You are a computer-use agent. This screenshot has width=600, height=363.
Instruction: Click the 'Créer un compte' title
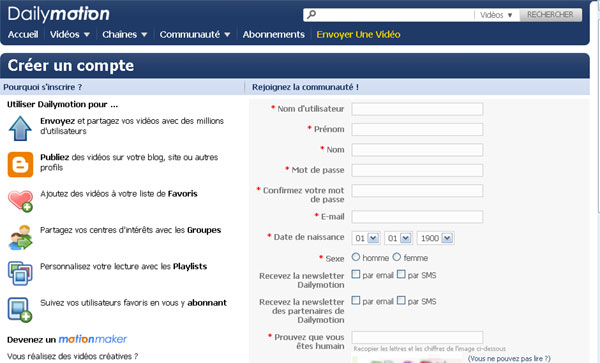[71, 65]
